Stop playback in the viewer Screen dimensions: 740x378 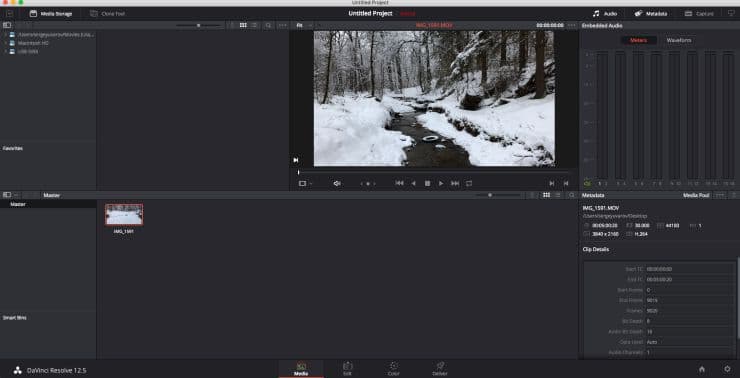point(427,183)
